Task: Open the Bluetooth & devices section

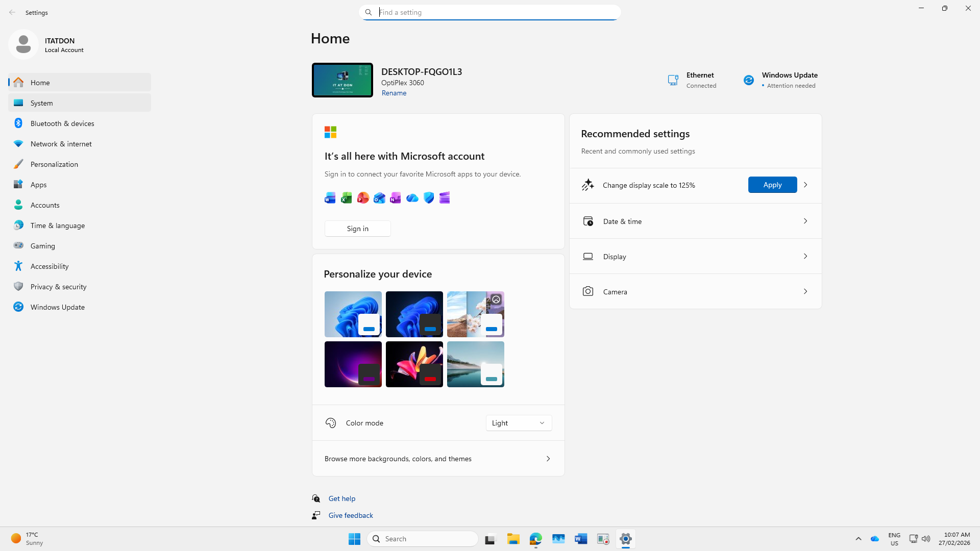Action: click(62, 123)
